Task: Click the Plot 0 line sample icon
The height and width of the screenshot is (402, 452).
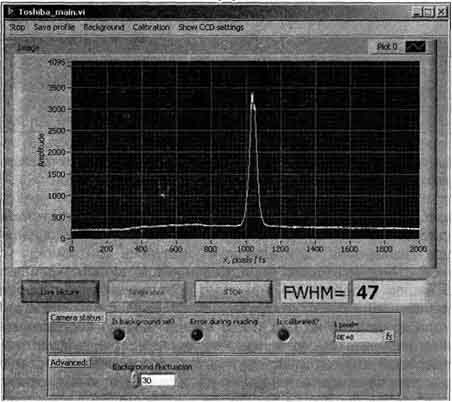Action: pyautogui.click(x=415, y=47)
